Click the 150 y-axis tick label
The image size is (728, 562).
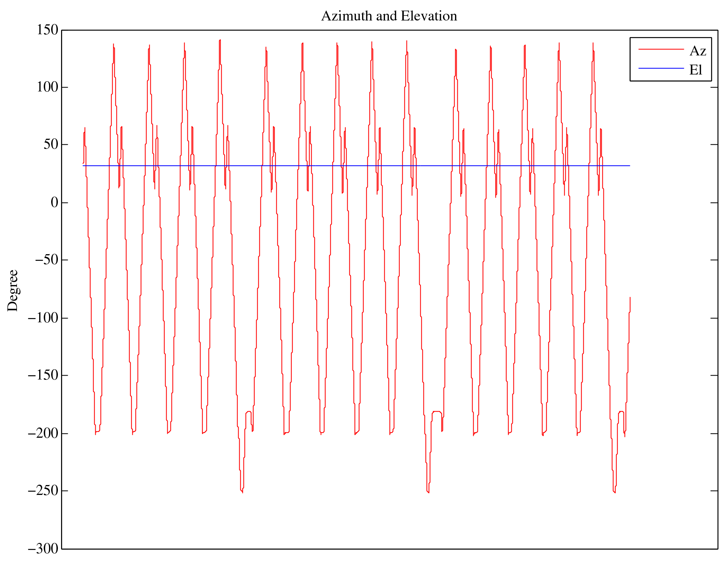pyautogui.click(x=47, y=30)
